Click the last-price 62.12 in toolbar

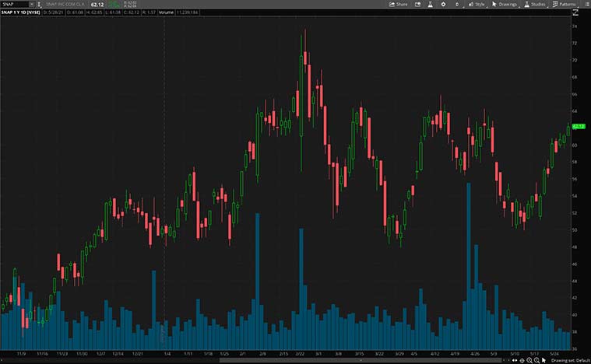(x=97, y=5)
